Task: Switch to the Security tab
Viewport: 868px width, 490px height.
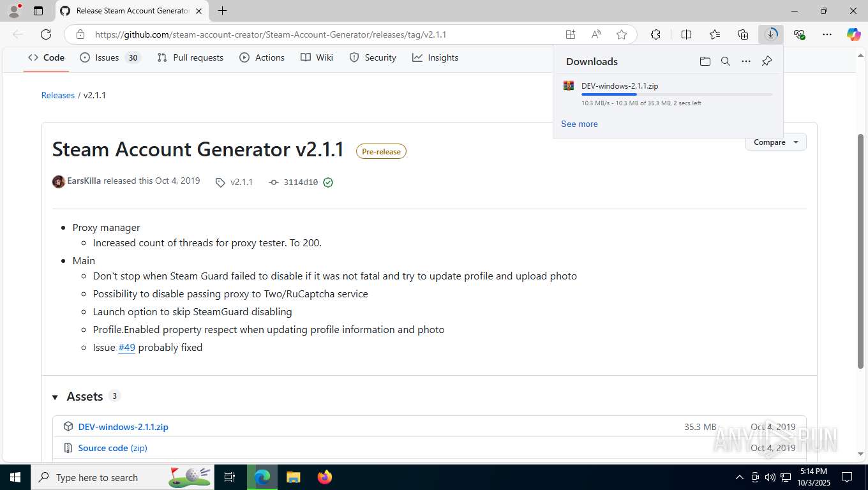Action: [373, 57]
